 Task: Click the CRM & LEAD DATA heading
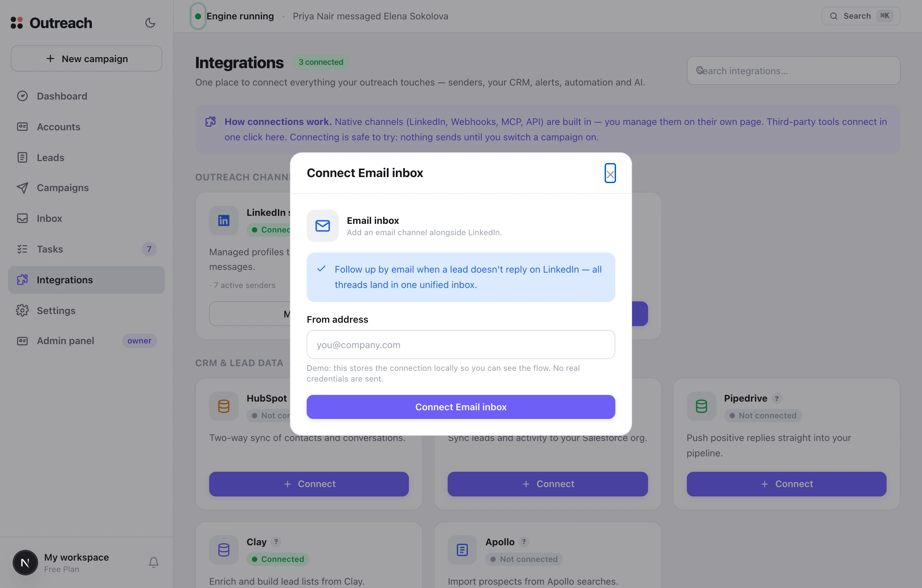tap(239, 363)
